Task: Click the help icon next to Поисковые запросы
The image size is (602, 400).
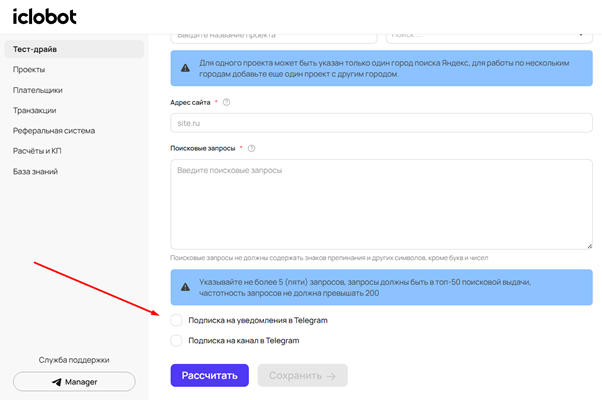Action: pyautogui.click(x=252, y=148)
